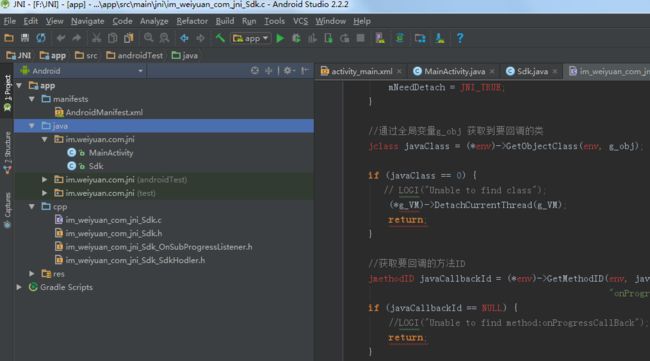The width and height of the screenshot is (650, 361).
Task: Collapse the cpp folder
Action: [32, 206]
